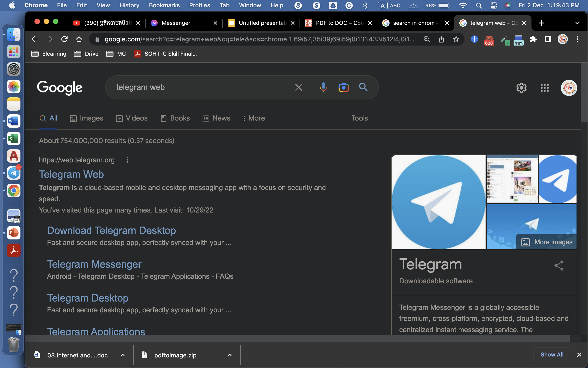Expand options for 03.Internet and....doc download
Viewport: 588px width, 368px height.
point(123,355)
